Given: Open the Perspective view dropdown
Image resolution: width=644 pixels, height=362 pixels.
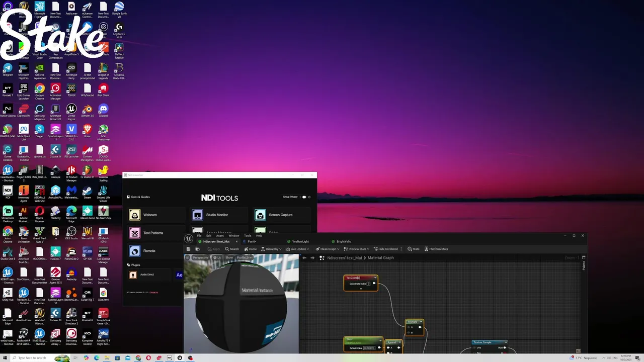Looking at the screenshot, I should (201, 257).
